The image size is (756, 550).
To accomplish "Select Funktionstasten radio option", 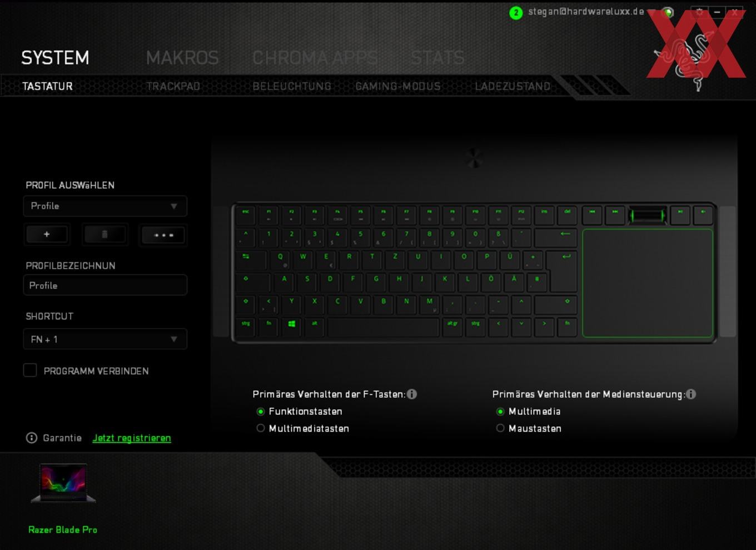I will [260, 412].
